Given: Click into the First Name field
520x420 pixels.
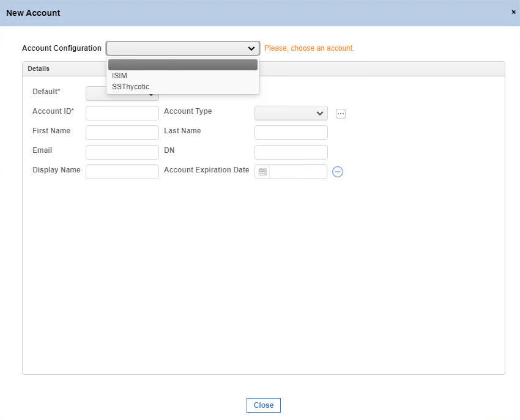Looking at the screenshot, I should 122,133.
